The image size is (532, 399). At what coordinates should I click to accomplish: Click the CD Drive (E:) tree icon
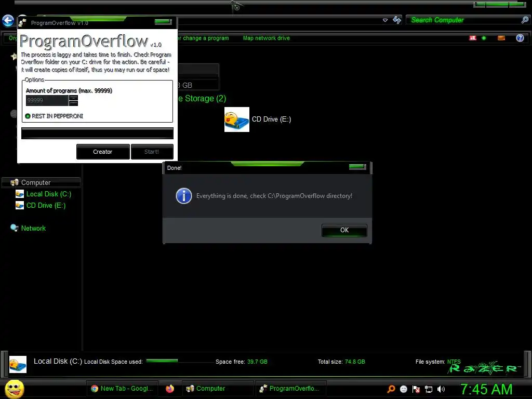[20, 206]
